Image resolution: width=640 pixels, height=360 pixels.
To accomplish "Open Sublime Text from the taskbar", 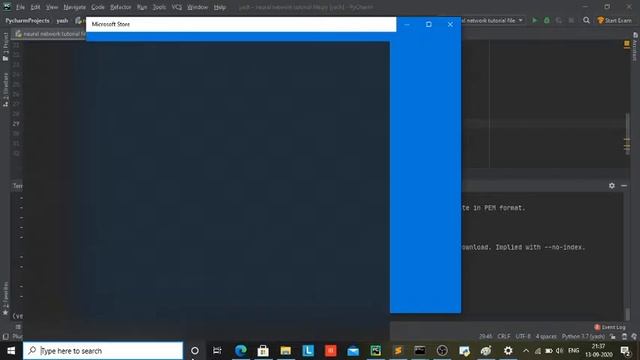I will [398, 351].
